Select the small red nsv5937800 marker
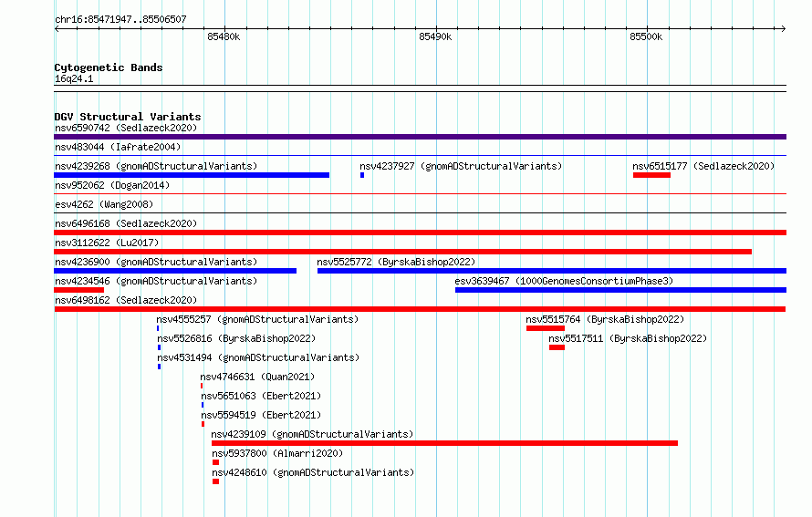The image size is (812, 517). pos(215,462)
